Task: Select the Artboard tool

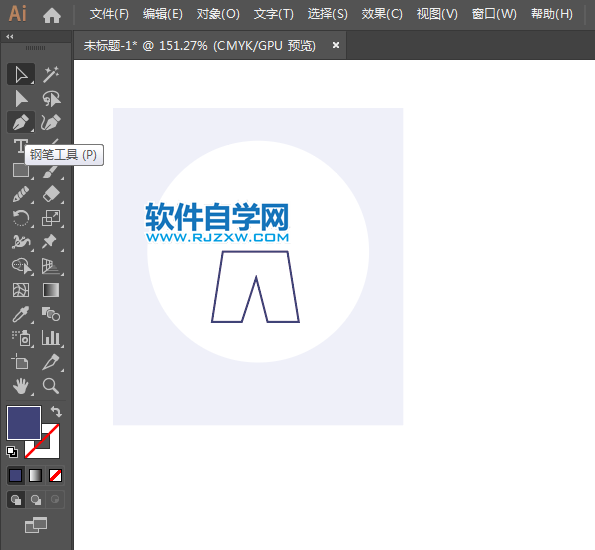Action: (21, 362)
